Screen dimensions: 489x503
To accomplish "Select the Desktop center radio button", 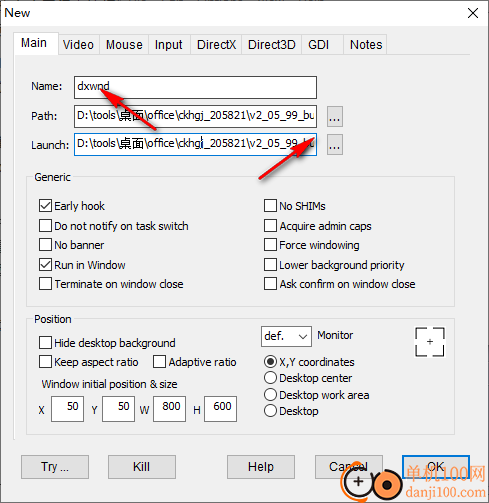I will coord(270,378).
